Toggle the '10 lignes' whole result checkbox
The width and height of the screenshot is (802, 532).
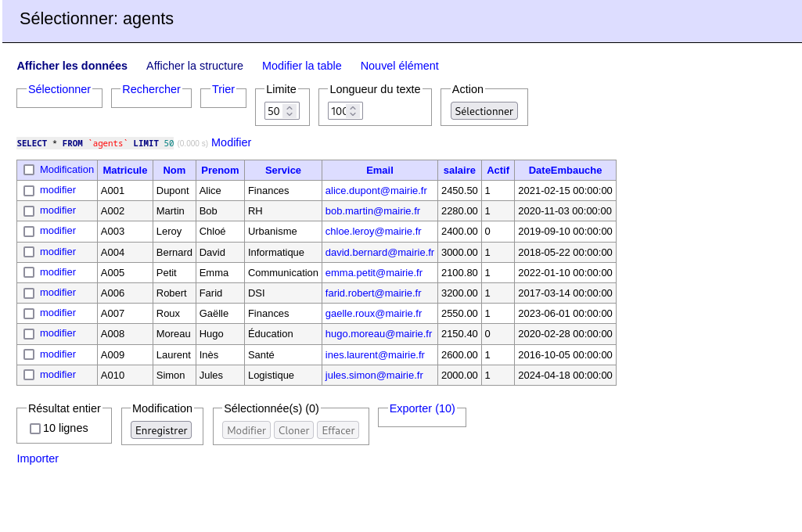pos(35,429)
